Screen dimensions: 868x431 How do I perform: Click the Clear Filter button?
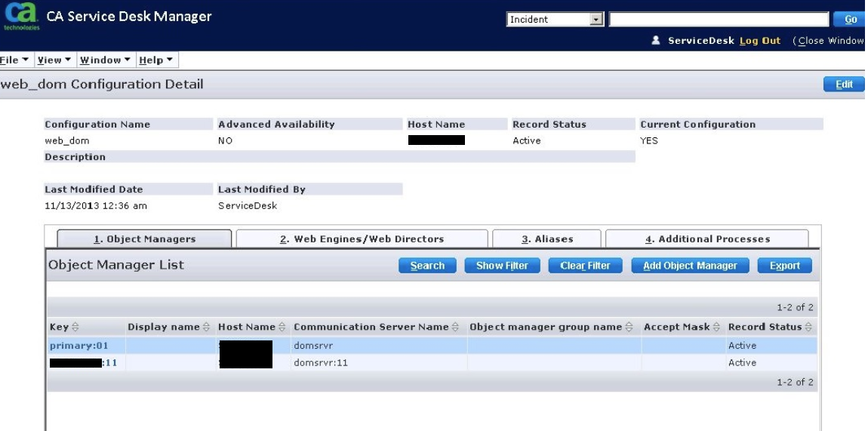point(585,266)
